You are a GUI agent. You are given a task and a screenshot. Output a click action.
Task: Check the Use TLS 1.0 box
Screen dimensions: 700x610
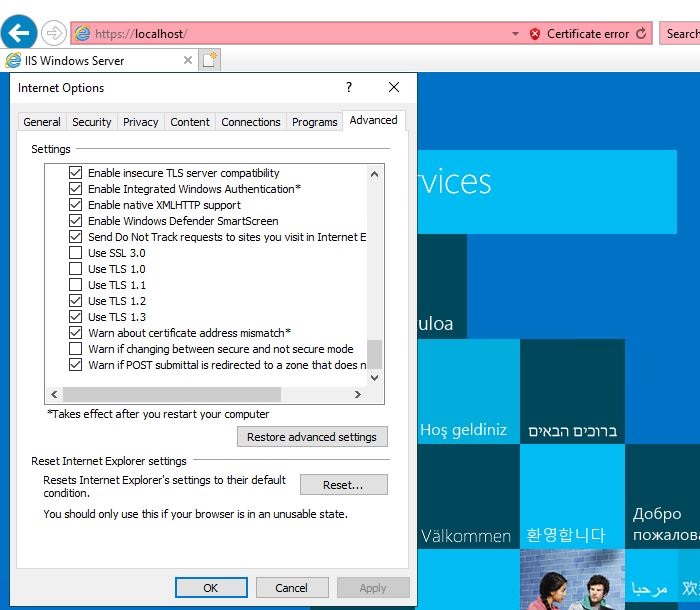point(75,269)
